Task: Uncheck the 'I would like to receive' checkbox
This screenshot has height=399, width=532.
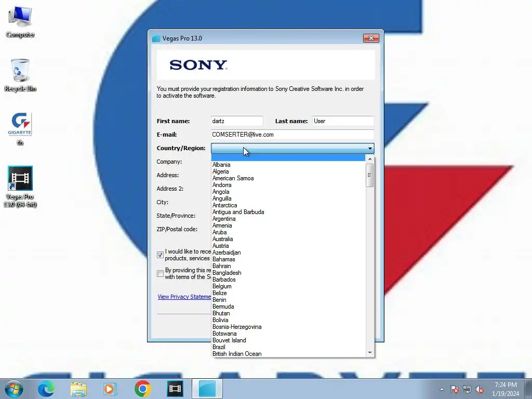Action: click(x=160, y=255)
